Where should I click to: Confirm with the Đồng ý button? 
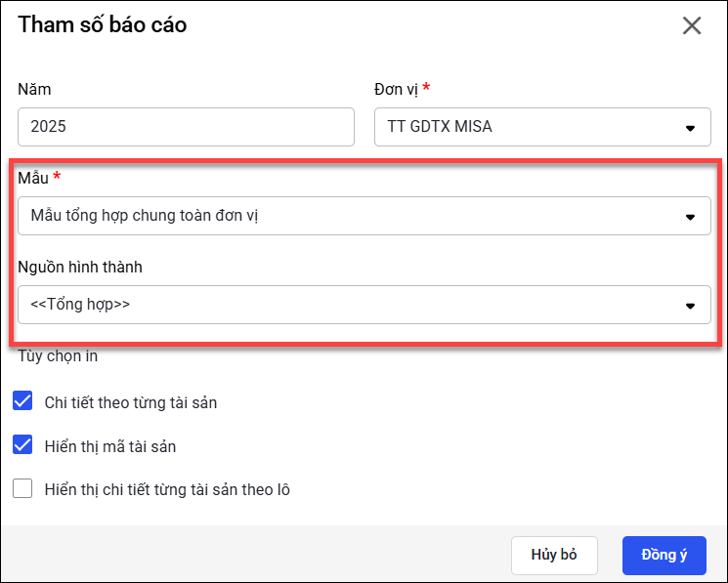click(664, 555)
